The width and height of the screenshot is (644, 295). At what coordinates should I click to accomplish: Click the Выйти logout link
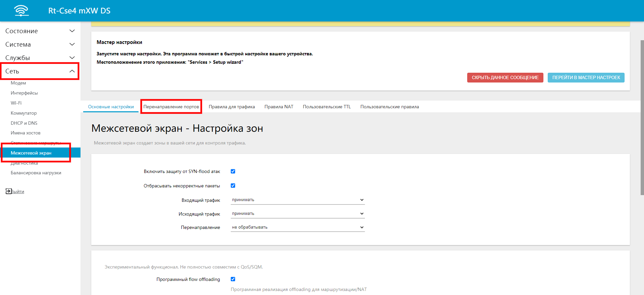point(18,191)
